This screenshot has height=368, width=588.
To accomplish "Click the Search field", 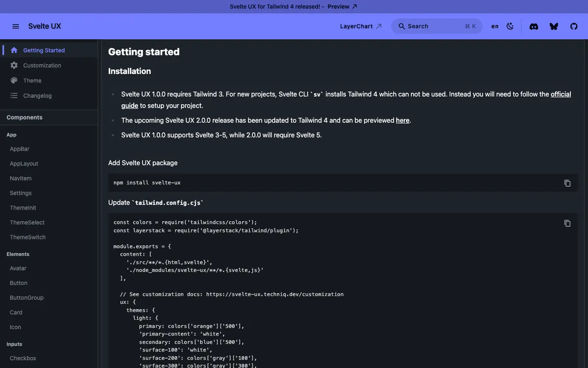I will tap(437, 26).
